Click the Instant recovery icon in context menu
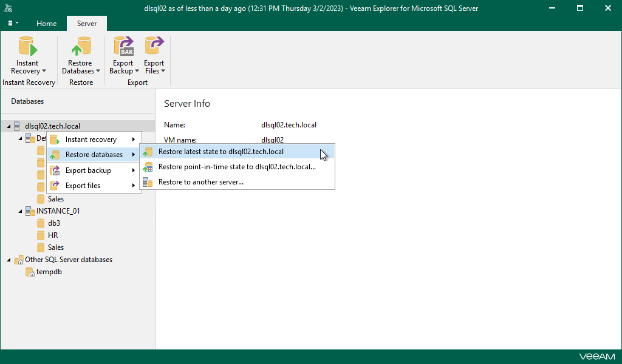 tap(55, 139)
